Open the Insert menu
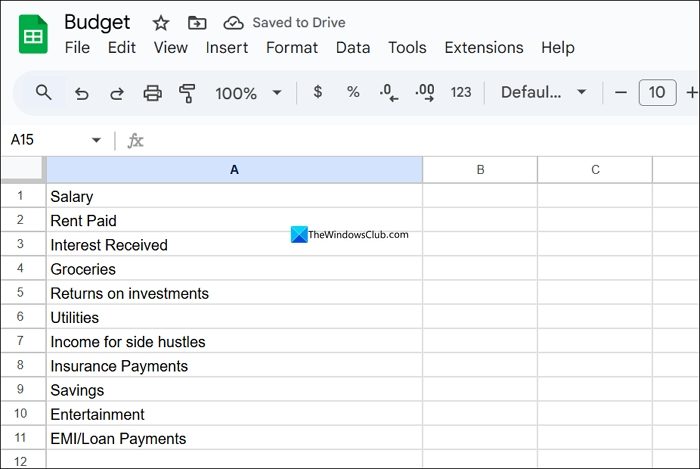Image resolution: width=700 pixels, height=469 pixels. click(x=227, y=48)
